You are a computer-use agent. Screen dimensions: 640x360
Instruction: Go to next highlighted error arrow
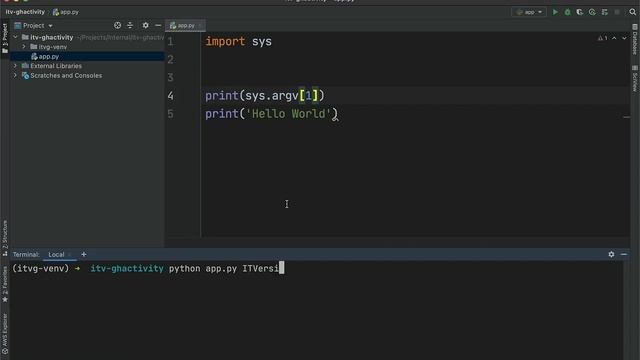(624, 38)
